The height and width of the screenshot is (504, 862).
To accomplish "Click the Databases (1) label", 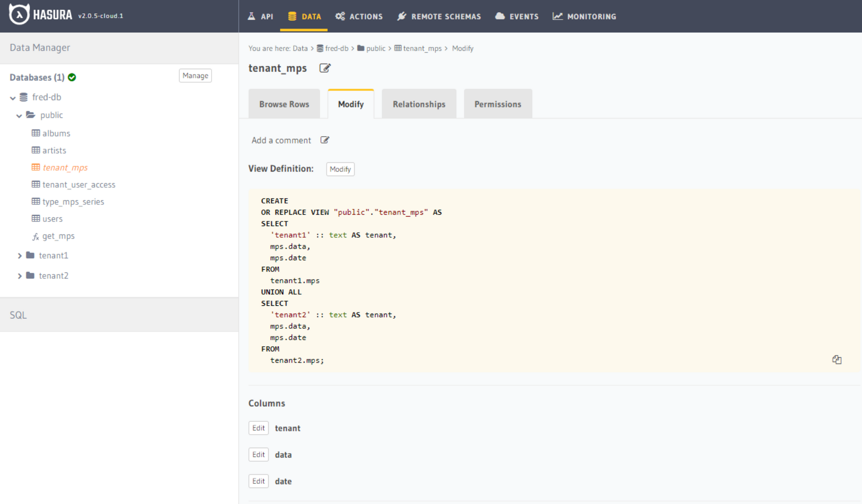I will [37, 77].
